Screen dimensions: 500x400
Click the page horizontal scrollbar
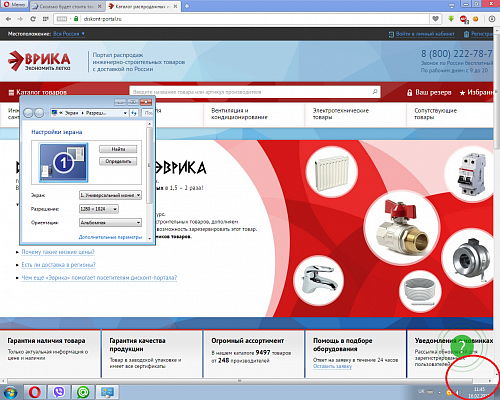[239, 380]
